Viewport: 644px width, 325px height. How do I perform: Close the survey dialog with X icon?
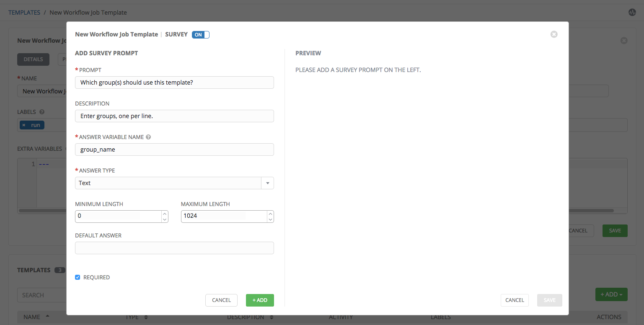(554, 34)
